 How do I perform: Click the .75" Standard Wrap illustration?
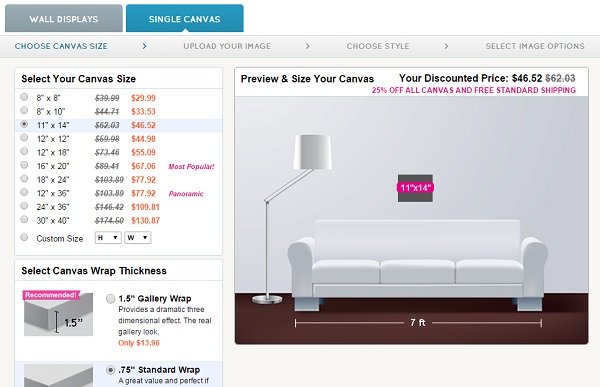(58, 376)
